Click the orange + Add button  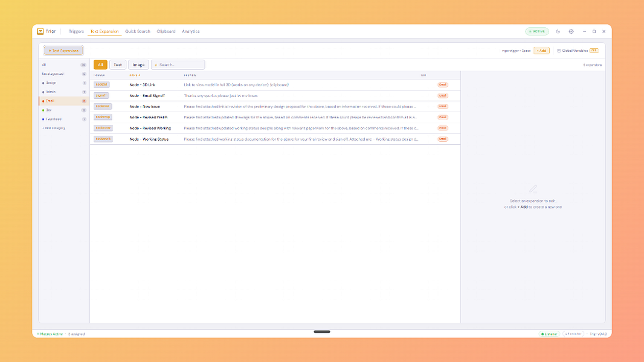[x=541, y=51]
